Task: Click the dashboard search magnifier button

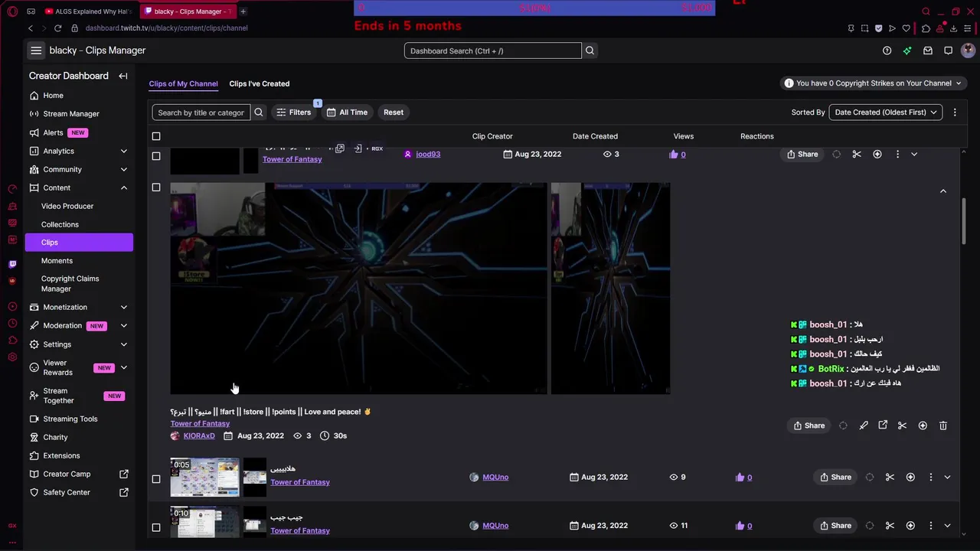Action: tap(590, 51)
